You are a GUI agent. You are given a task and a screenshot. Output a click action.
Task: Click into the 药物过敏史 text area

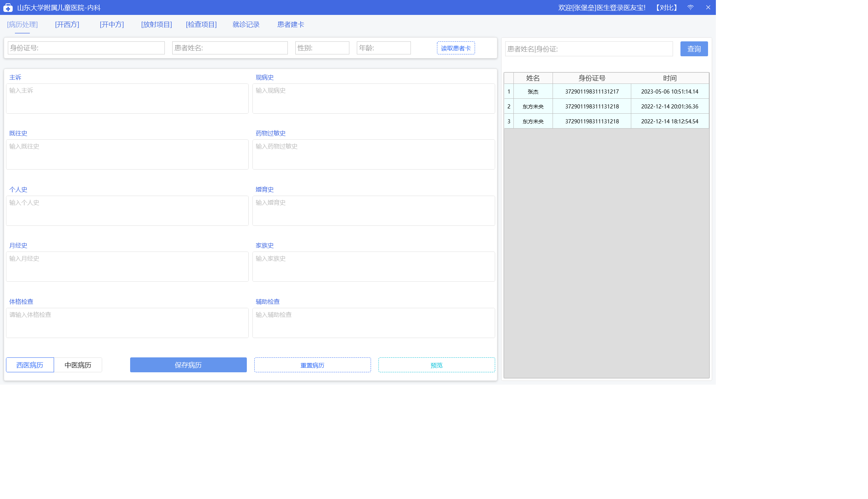pos(374,155)
